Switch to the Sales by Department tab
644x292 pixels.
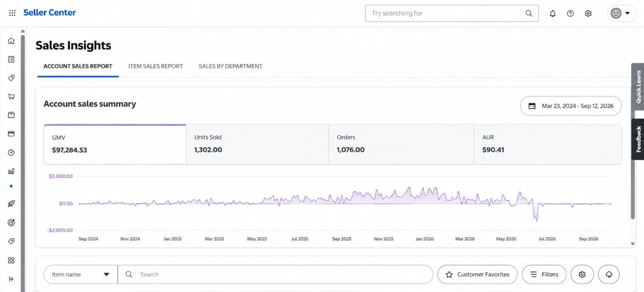[230, 66]
